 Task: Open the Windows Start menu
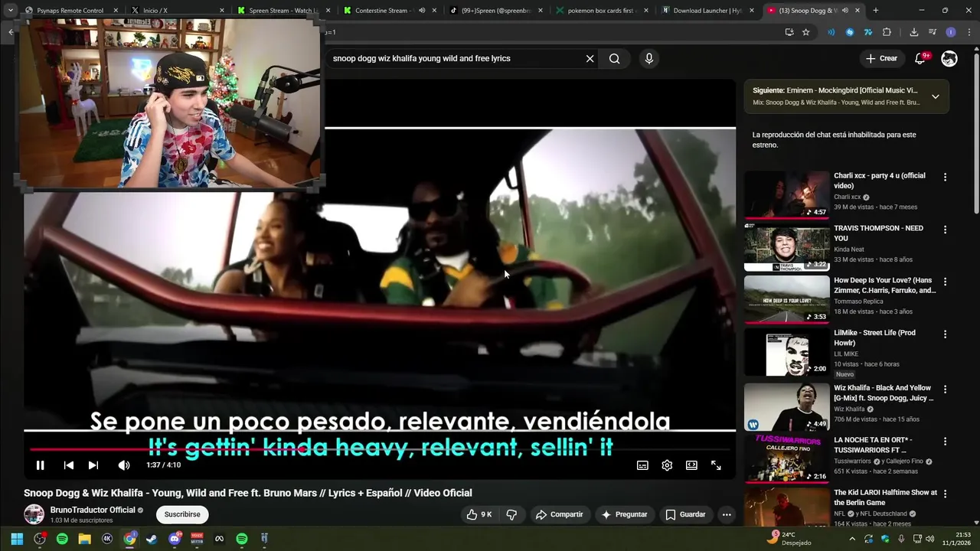tap(17, 539)
